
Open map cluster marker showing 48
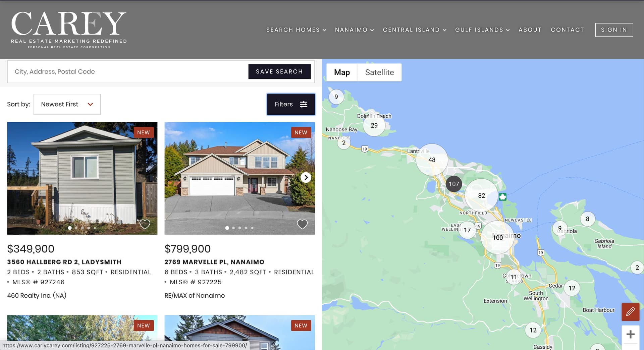click(x=432, y=160)
